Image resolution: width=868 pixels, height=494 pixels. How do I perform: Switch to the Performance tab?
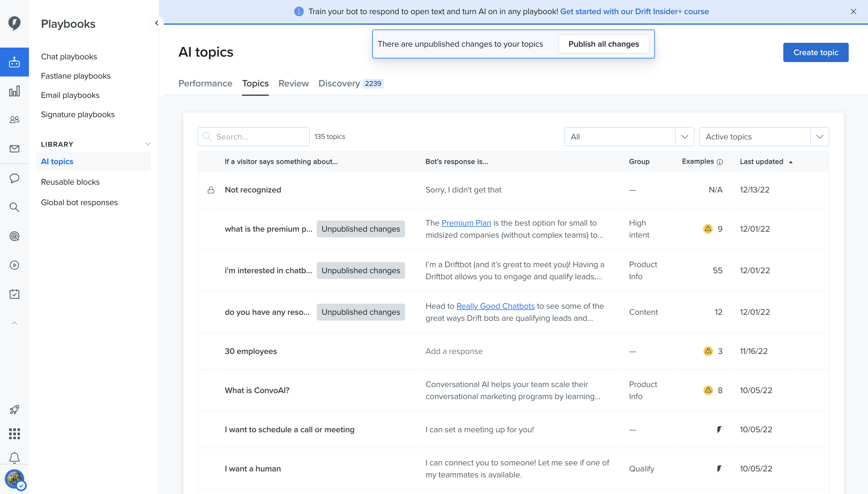click(x=205, y=83)
